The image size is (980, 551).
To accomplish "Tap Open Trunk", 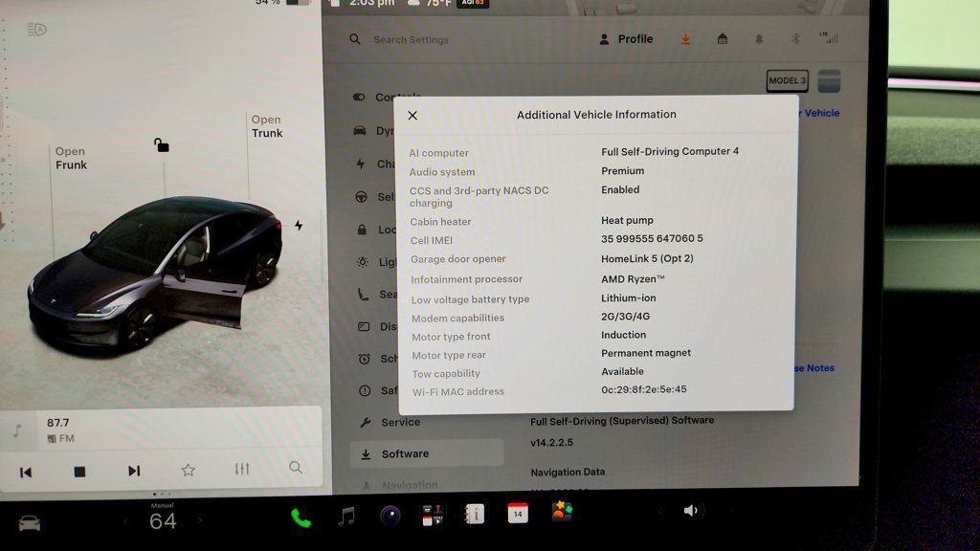I will [267, 126].
